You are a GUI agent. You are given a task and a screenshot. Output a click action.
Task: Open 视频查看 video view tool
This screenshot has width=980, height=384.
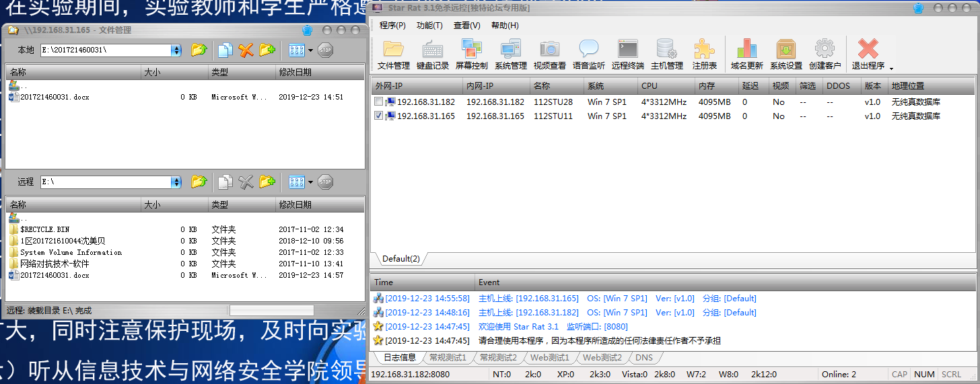point(550,55)
